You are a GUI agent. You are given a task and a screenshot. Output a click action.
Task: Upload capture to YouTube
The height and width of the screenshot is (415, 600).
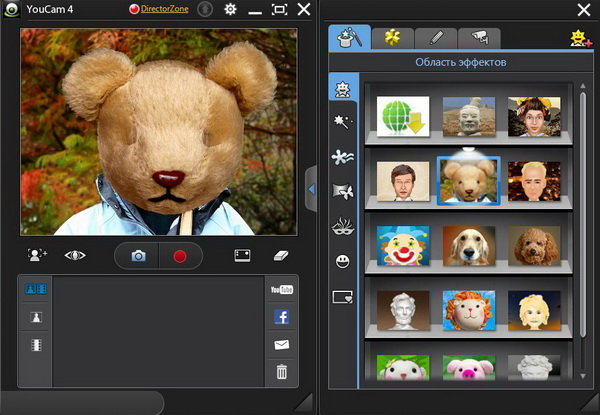click(x=282, y=290)
